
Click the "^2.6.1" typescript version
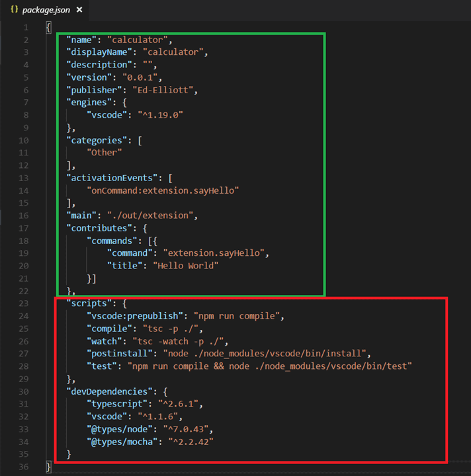(178, 404)
